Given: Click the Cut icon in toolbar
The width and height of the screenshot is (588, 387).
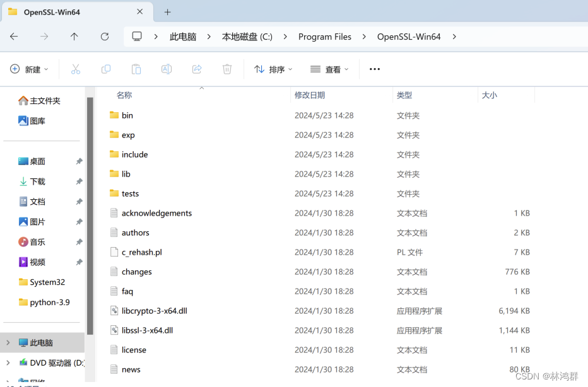Looking at the screenshot, I should pos(75,69).
